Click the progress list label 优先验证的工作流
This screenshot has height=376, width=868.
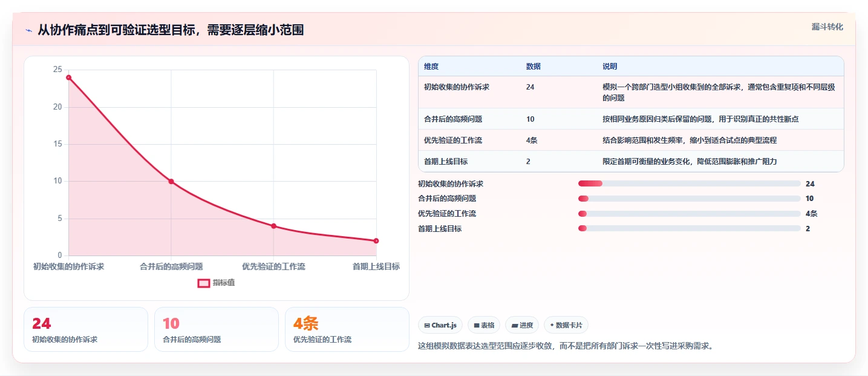[x=447, y=214]
